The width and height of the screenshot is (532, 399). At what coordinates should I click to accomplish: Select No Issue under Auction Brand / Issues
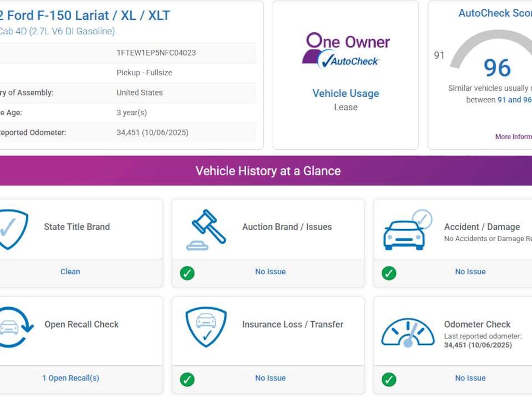pyautogui.click(x=270, y=272)
